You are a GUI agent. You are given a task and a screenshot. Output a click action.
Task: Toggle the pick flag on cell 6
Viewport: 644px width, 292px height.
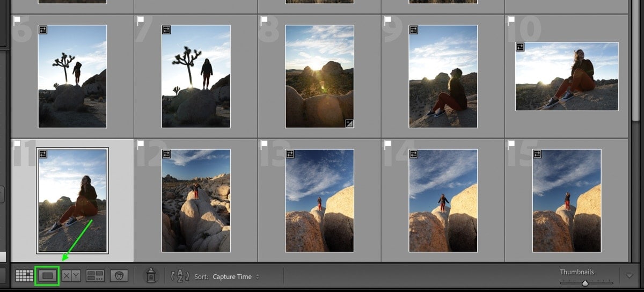16,21
